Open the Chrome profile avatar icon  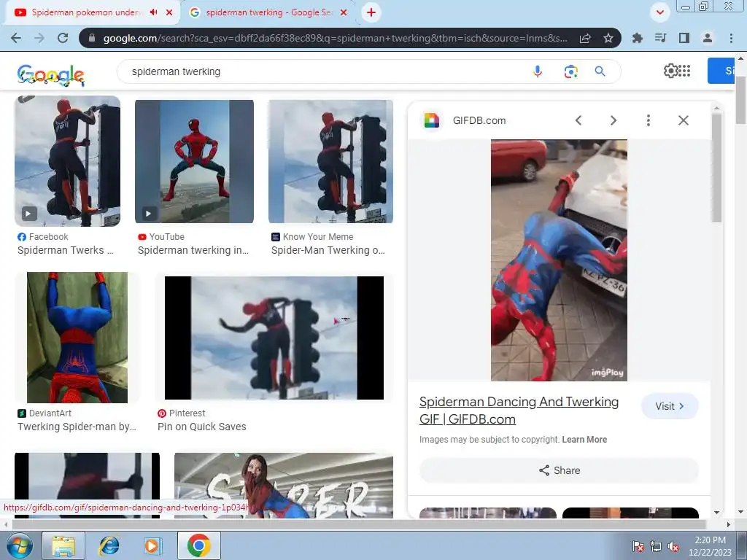coord(708,38)
